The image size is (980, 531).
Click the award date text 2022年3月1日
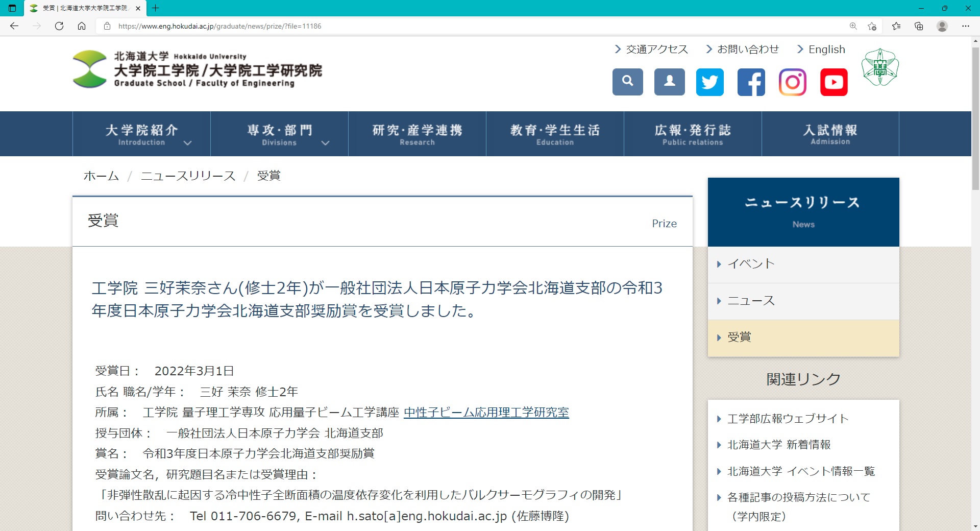[x=194, y=371]
